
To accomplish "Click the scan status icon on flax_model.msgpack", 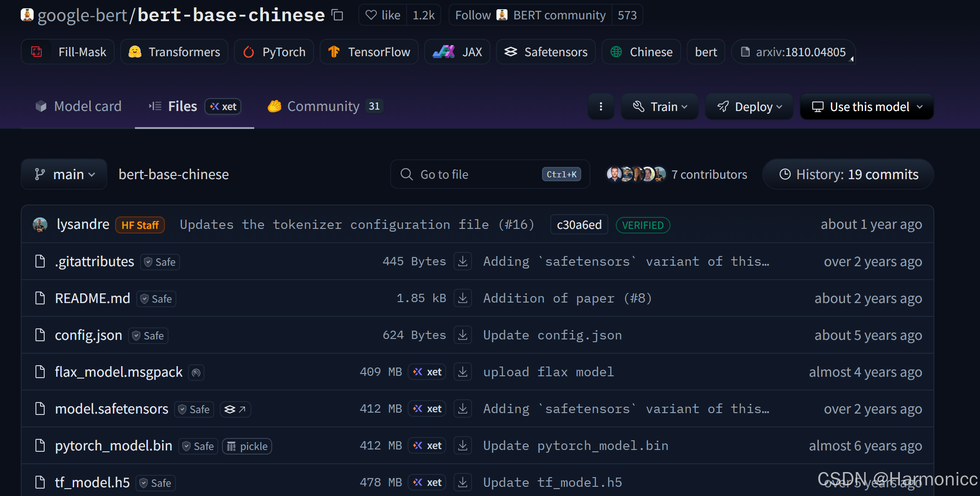I will coord(196,373).
